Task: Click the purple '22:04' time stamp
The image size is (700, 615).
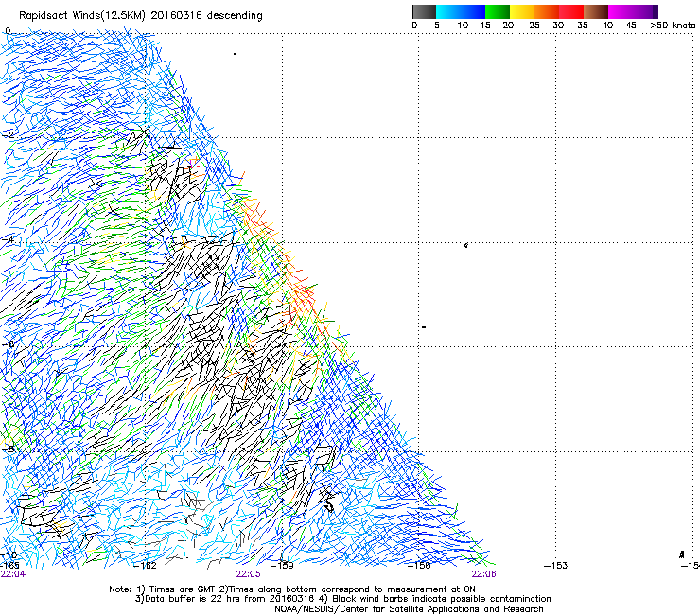Action: tap(13, 574)
